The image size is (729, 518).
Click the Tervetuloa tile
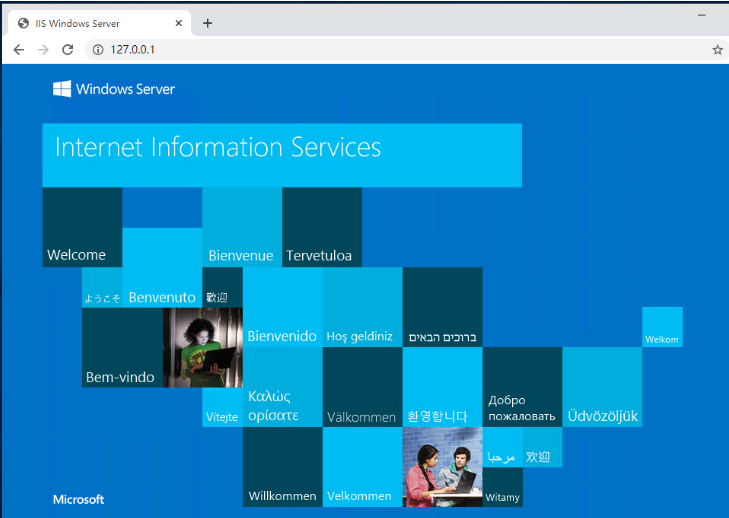tap(322, 227)
